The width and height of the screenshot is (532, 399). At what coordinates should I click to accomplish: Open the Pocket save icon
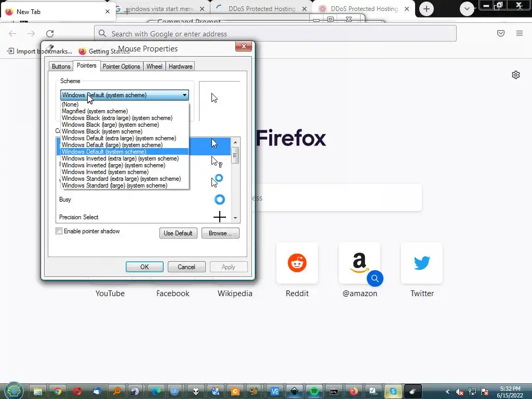501,33
